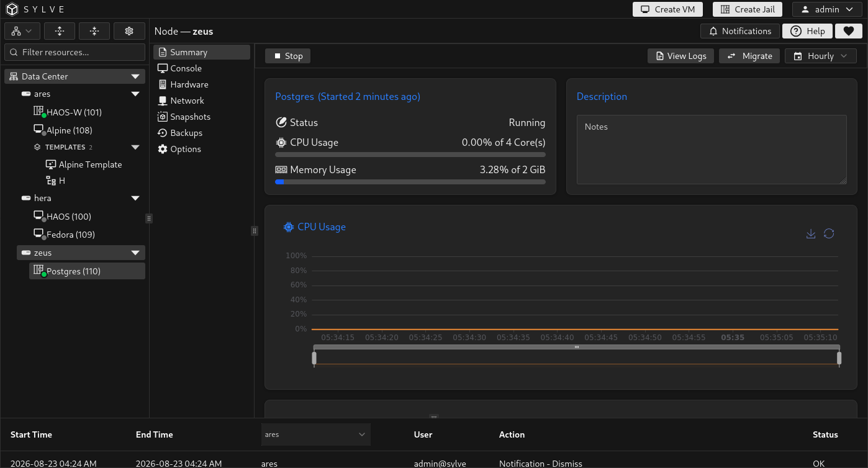Click the Status column header
This screenshot has width=868, height=468.
pos(825,434)
